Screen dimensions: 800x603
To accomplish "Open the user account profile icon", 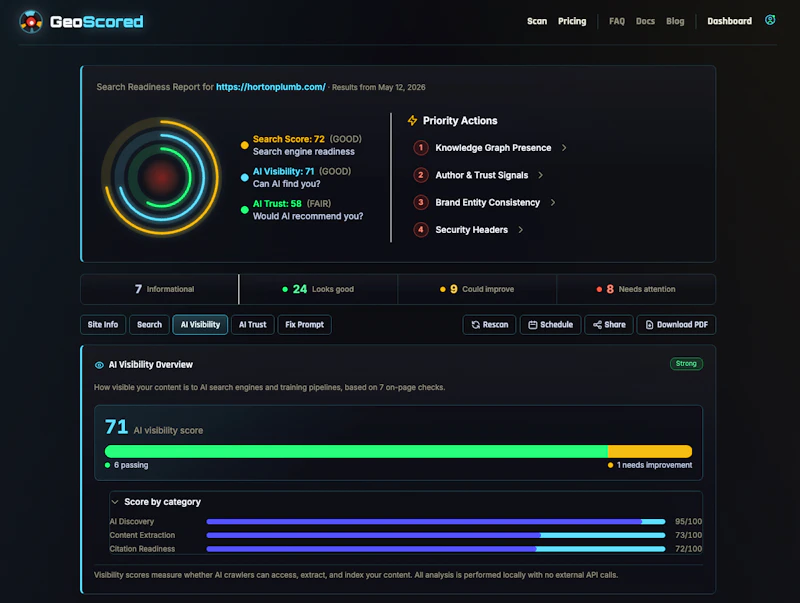I will pos(770,20).
